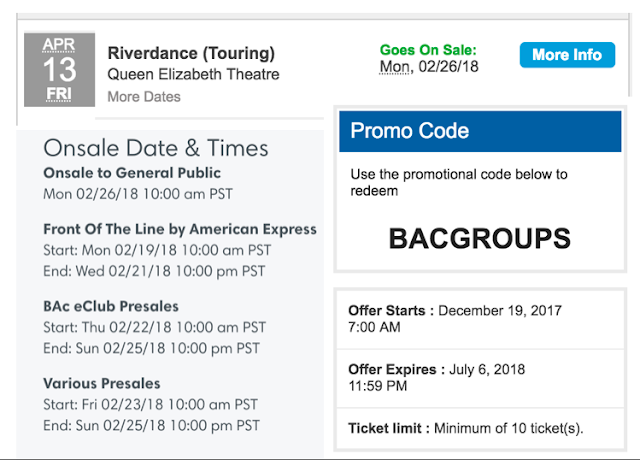Click the BAc eClub Presales heading

tap(111, 306)
